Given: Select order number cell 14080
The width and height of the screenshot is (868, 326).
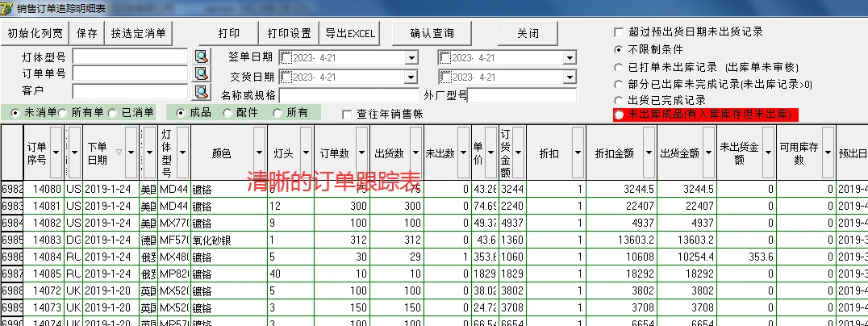Looking at the screenshot, I should pos(44,190).
